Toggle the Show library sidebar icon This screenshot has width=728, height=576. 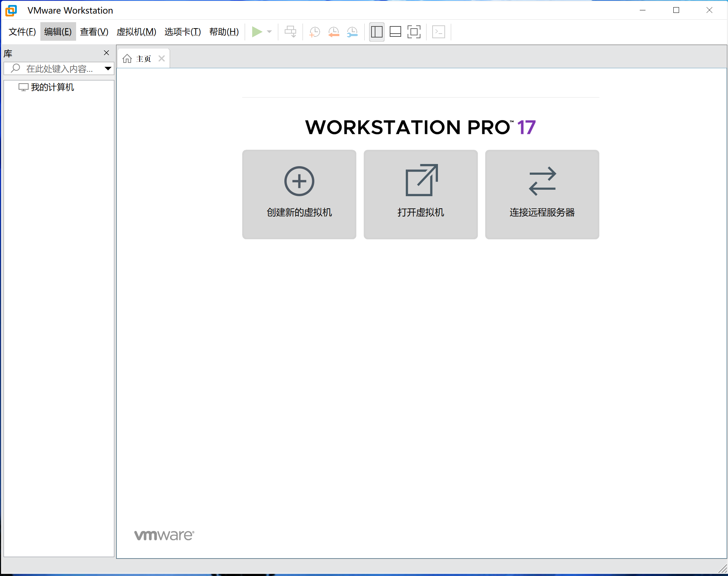(x=377, y=32)
